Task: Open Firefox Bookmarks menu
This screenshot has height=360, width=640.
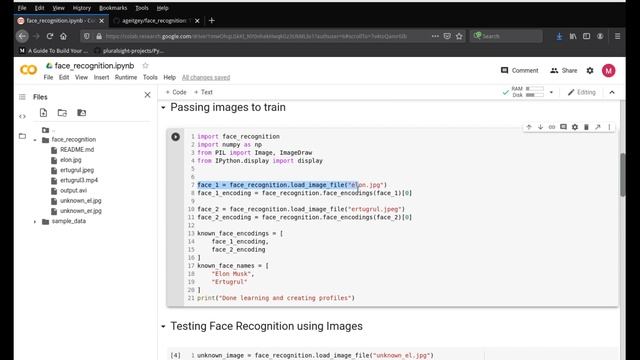Action: [113, 8]
